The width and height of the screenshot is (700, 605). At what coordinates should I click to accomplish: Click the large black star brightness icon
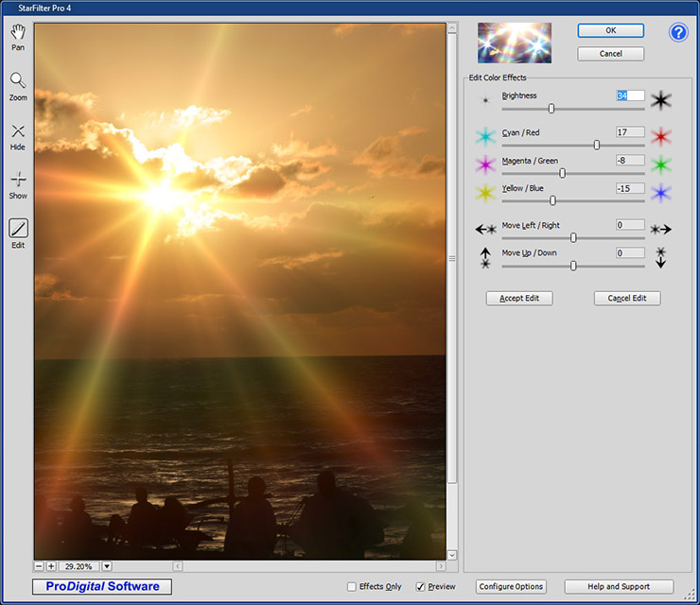(660, 100)
